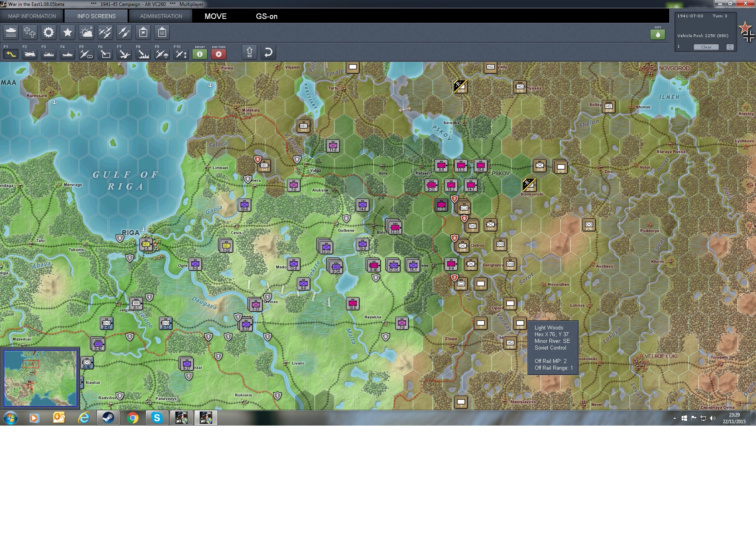This screenshot has height=545, width=756.
Task: Select F8 bomb city mode
Action: pos(143,54)
